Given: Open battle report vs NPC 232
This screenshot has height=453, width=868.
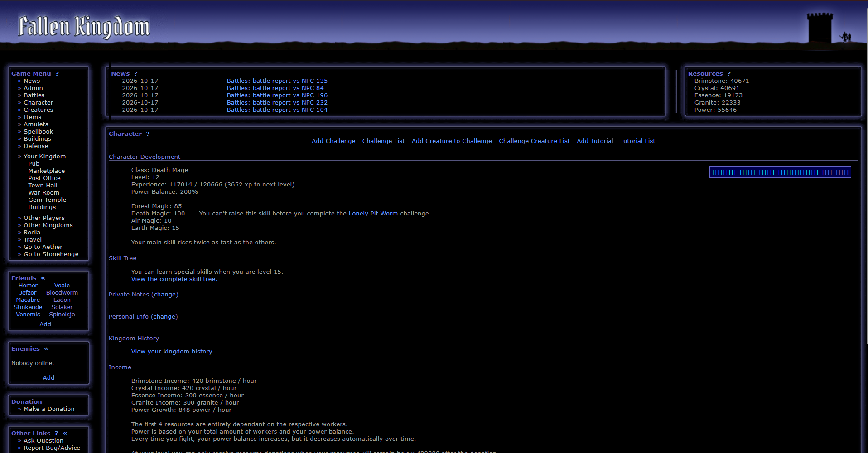Looking at the screenshot, I should 277,103.
